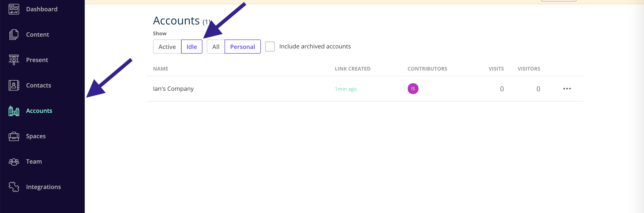The height and width of the screenshot is (213, 644).
Task: Sort by the NAME column header
Action: tap(161, 69)
